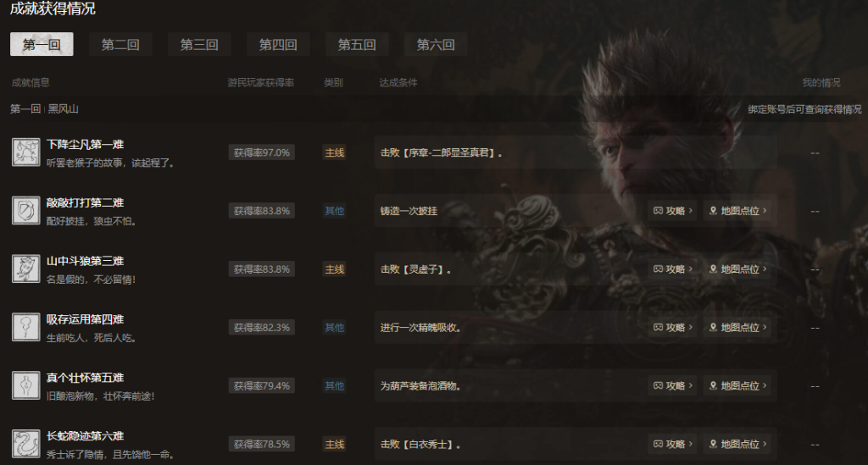This screenshot has height=465, width=868.
Task: Open 地图点位 for 击败白衣秀士
Action: tap(738, 444)
